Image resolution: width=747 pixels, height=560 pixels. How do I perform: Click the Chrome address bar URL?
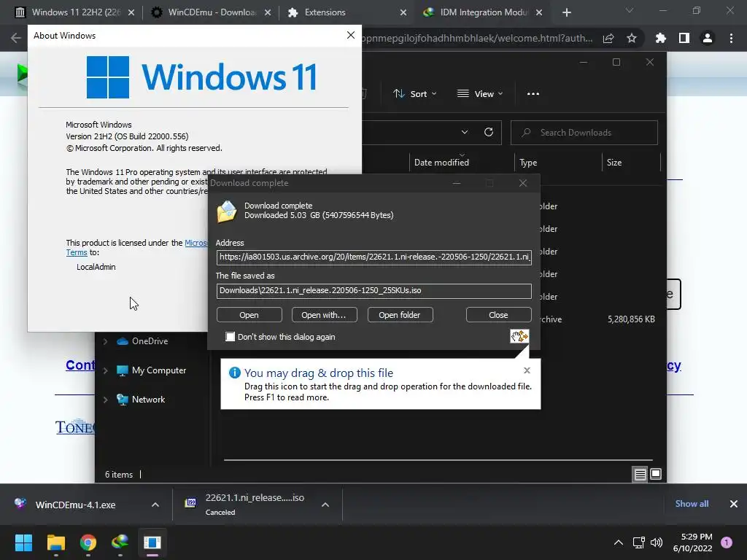(x=476, y=38)
